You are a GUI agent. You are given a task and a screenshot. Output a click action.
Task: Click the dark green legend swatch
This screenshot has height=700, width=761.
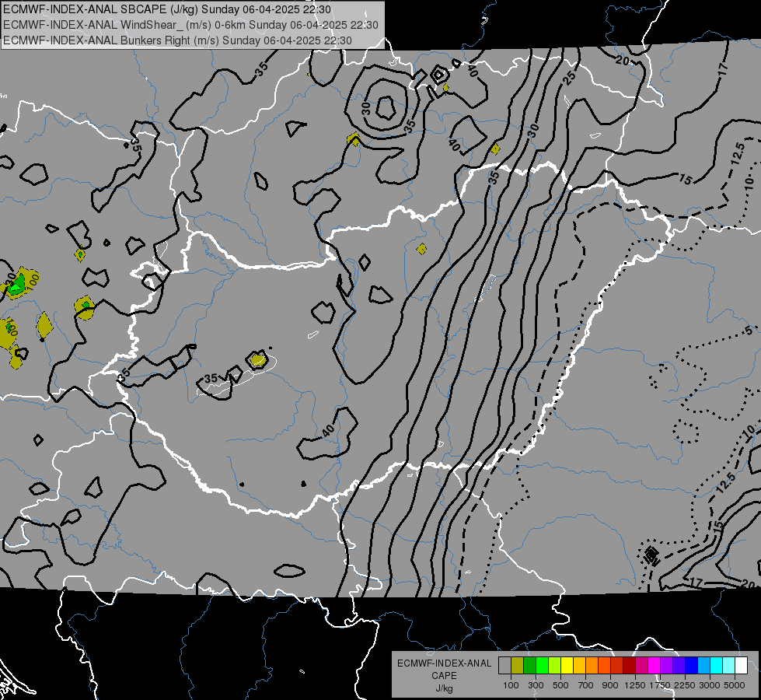click(x=530, y=665)
